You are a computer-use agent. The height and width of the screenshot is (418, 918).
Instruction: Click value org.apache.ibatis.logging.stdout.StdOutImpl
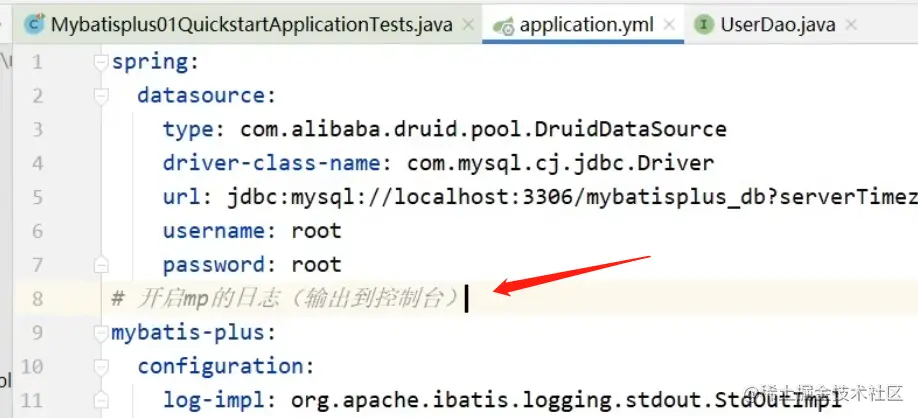click(567, 401)
